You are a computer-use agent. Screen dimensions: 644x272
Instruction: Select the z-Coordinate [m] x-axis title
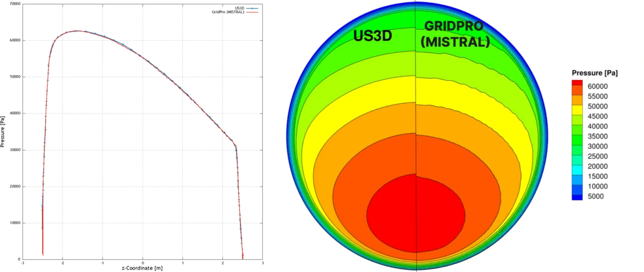(142, 268)
